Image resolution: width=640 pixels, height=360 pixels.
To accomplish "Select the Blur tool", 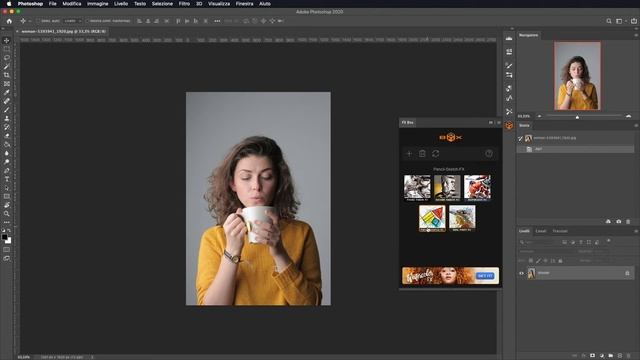I will click(x=7, y=153).
